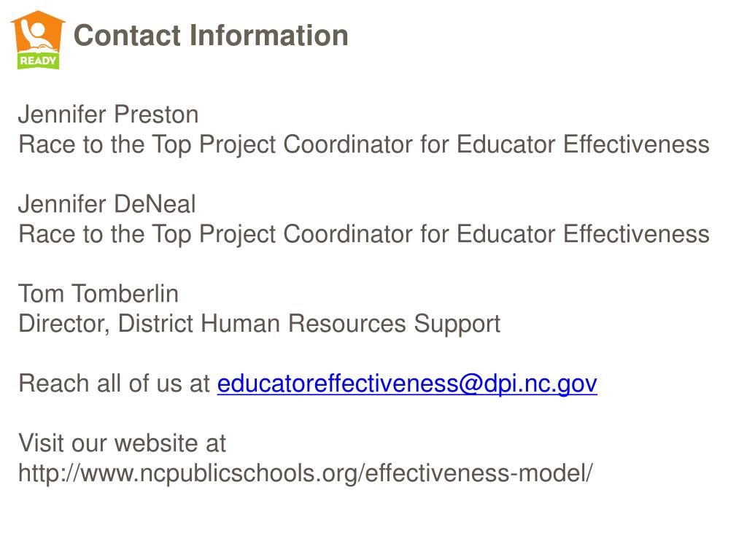Select the Contact Information heading
The width and height of the screenshot is (747, 560).
pyautogui.click(x=211, y=36)
